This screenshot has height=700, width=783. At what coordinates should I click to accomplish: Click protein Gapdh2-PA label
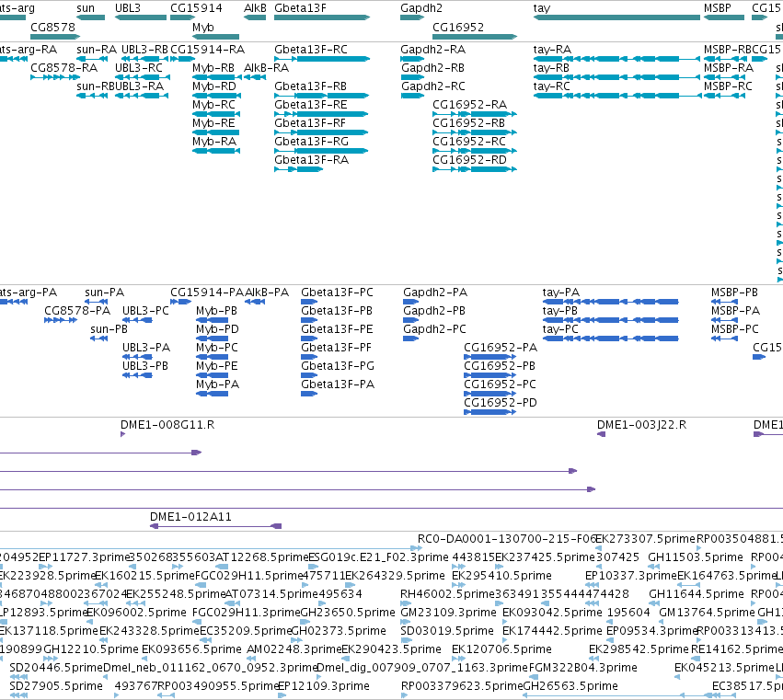435,293
